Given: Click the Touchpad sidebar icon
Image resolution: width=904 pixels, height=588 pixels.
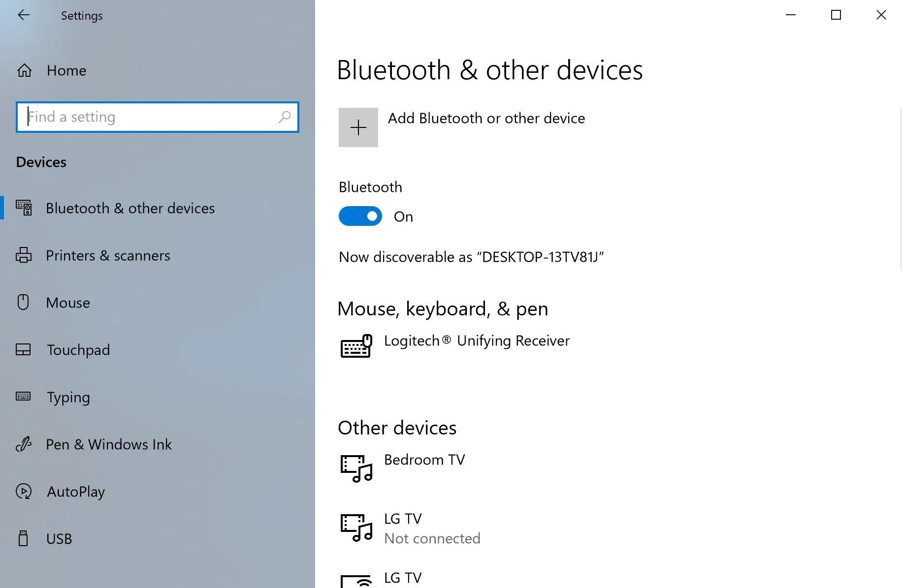Looking at the screenshot, I should (x=23, y=349).
